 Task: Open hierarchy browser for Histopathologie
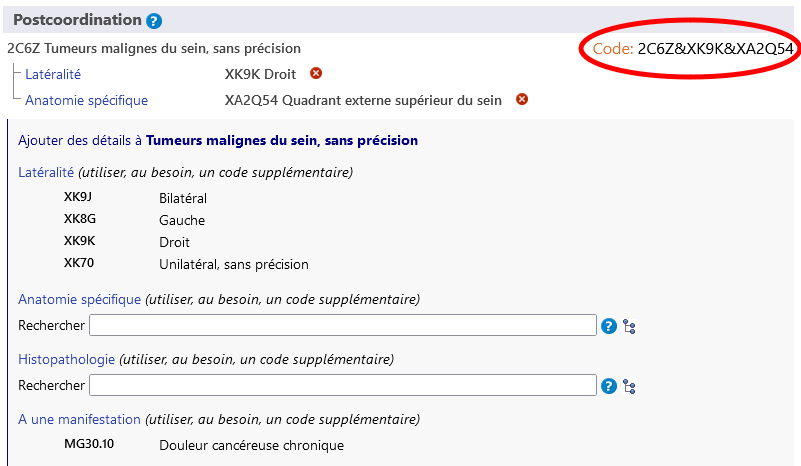click(629, 386)
